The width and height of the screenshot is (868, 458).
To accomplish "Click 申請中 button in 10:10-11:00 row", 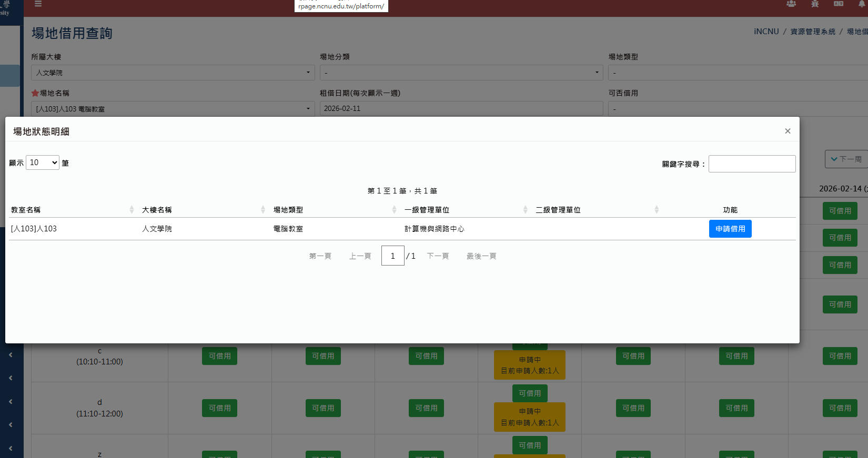I will (x=530, y=365).
